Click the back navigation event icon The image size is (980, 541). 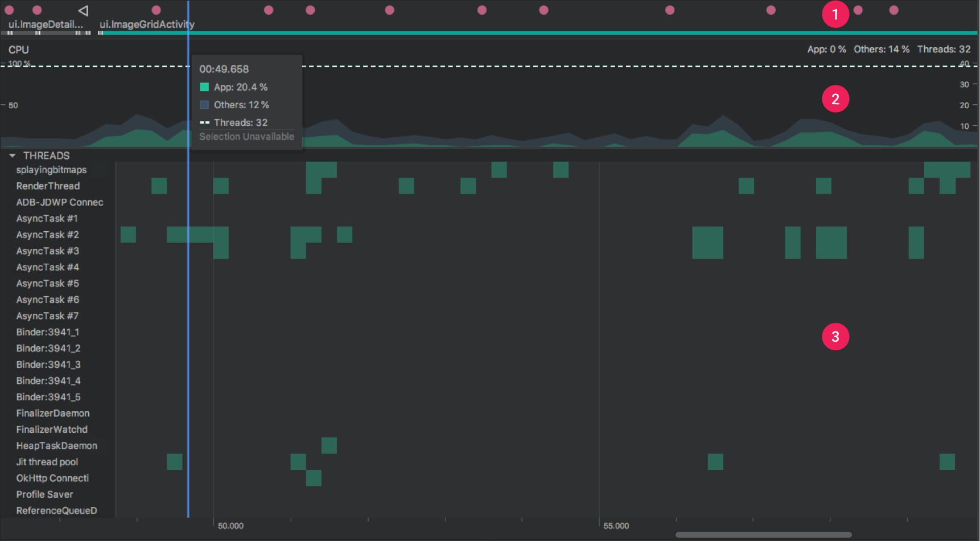[83, 10]
